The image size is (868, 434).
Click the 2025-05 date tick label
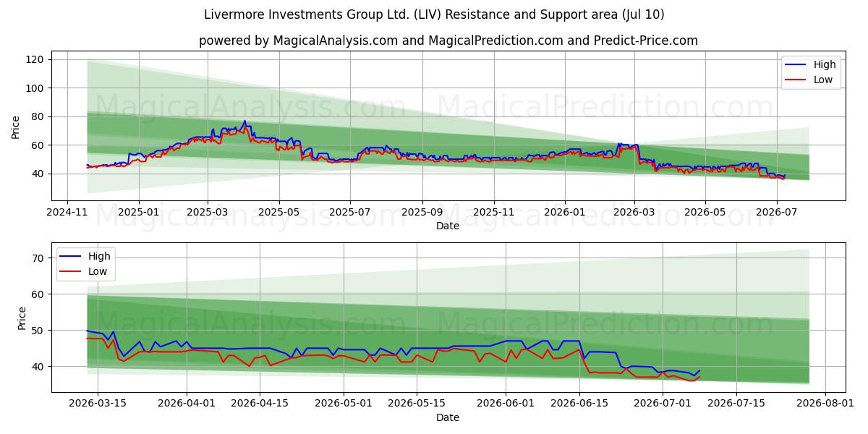click(x=279, y=212)
